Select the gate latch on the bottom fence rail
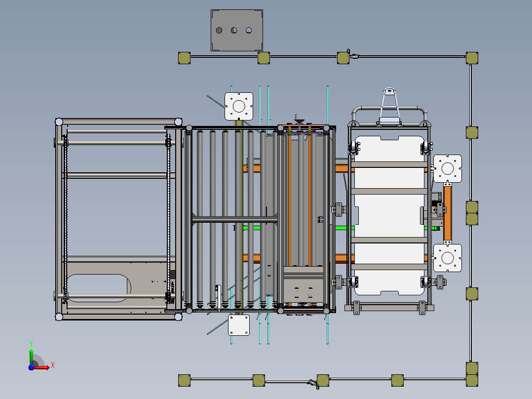532x399 pixels. 313,384
